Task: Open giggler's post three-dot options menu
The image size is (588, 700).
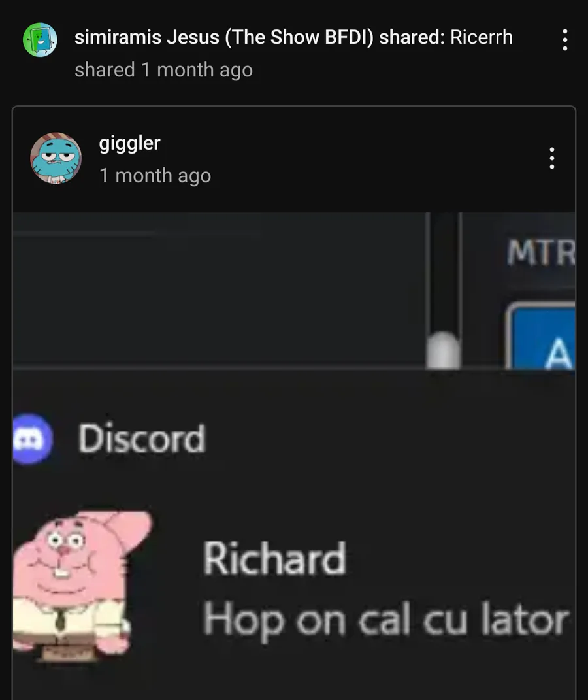Action: 552,158
